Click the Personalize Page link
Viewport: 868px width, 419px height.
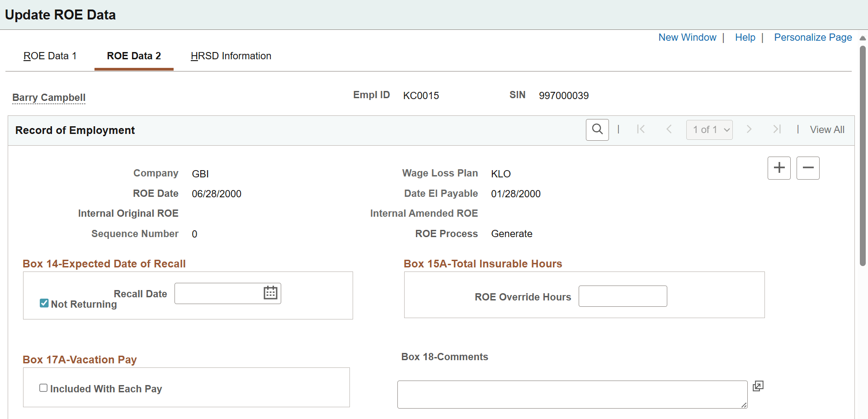coord(813,38)
